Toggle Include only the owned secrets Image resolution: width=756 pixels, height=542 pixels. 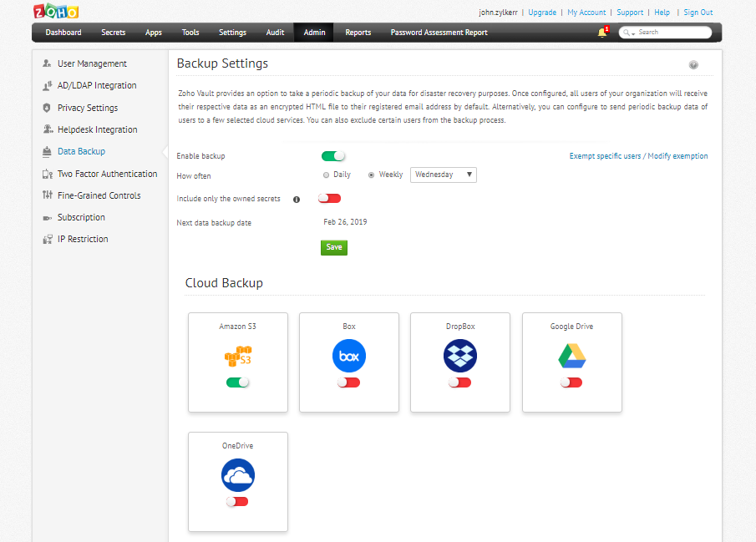point(330,198)
